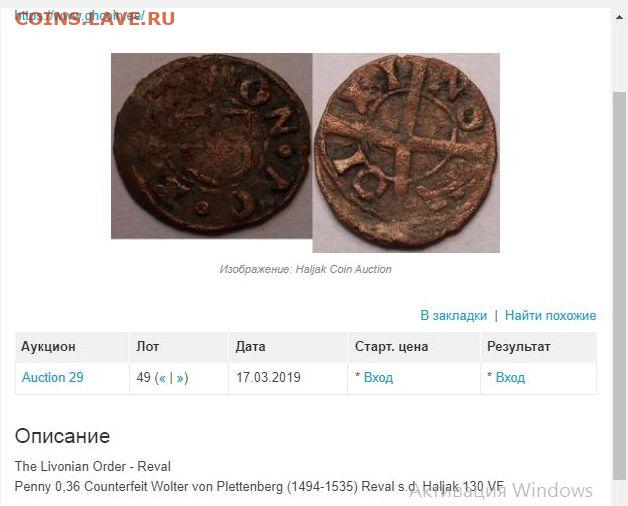Click the Дата column header
The image size is (628, 506).
[250, 347]
